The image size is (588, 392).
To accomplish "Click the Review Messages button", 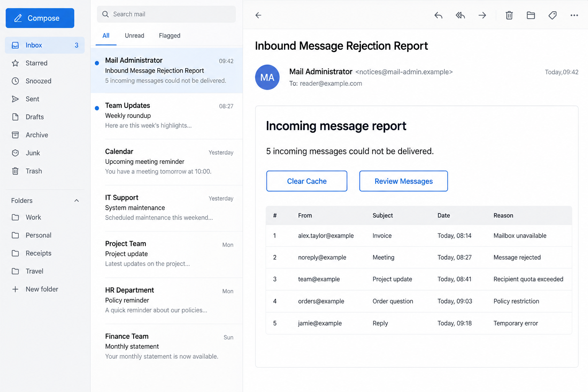I will [x=403, y=181].
